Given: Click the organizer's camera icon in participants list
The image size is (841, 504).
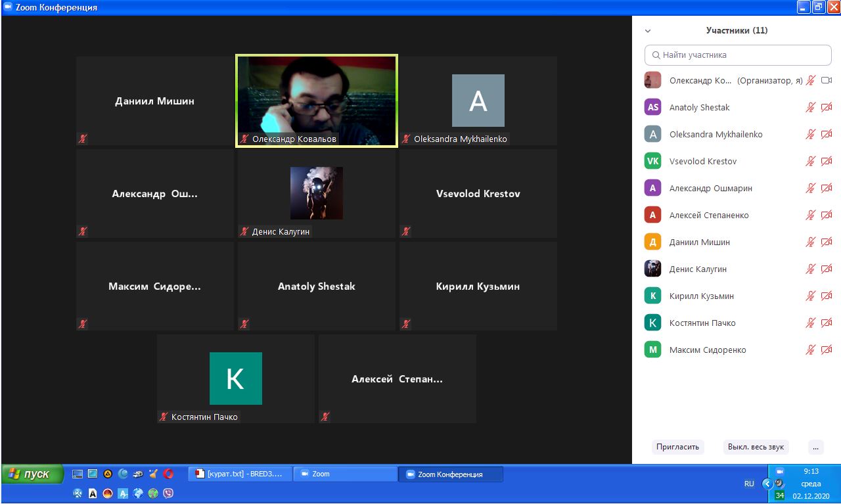Looking at the screenshot, I should tap(827, 81).
